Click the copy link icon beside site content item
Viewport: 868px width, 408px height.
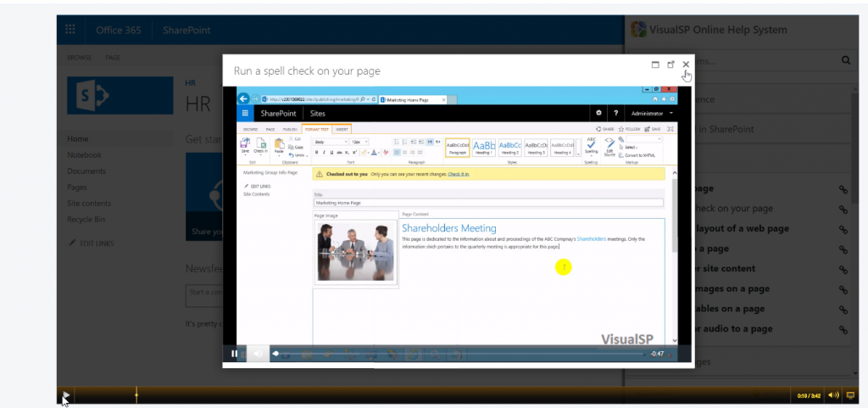pyautogui.click(x=843, y=269)
